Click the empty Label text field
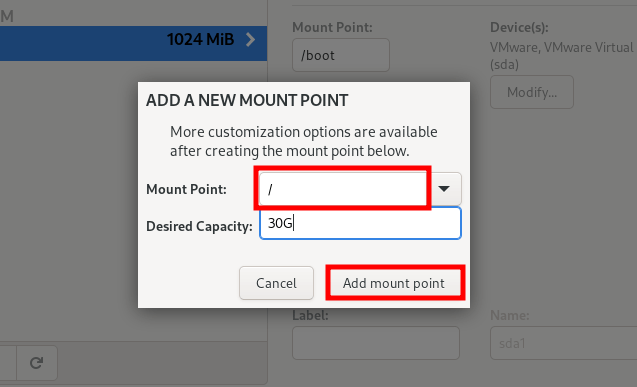Image resolution: width=637 pixels, height=387 pixels. (376, 343)
